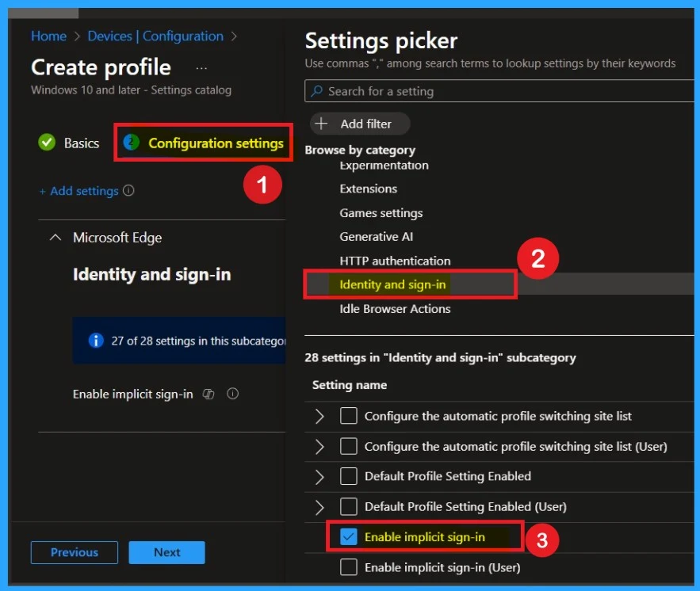
Task: Check Default Profile Setting Enabled checkbox
Action: coord(349,476)
